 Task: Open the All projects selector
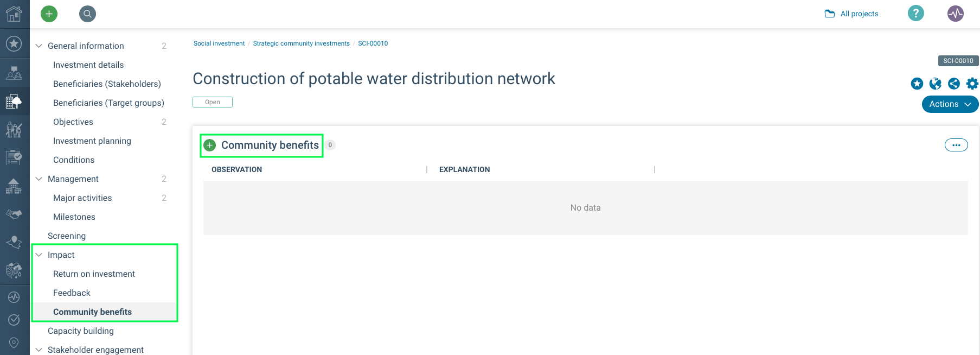852,14
